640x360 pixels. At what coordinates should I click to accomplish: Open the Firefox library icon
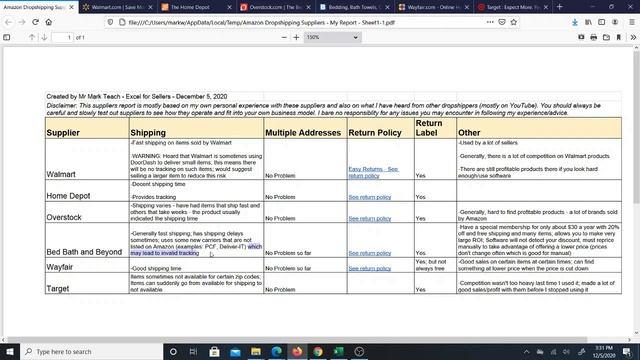click(588, 22)
